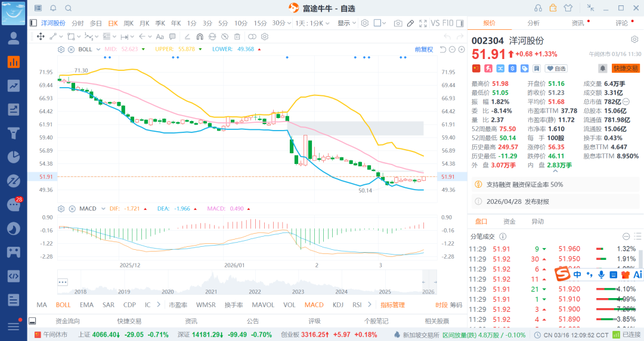Open the 显示 display dropdown
Screen dimensions: 644x341
346,23
